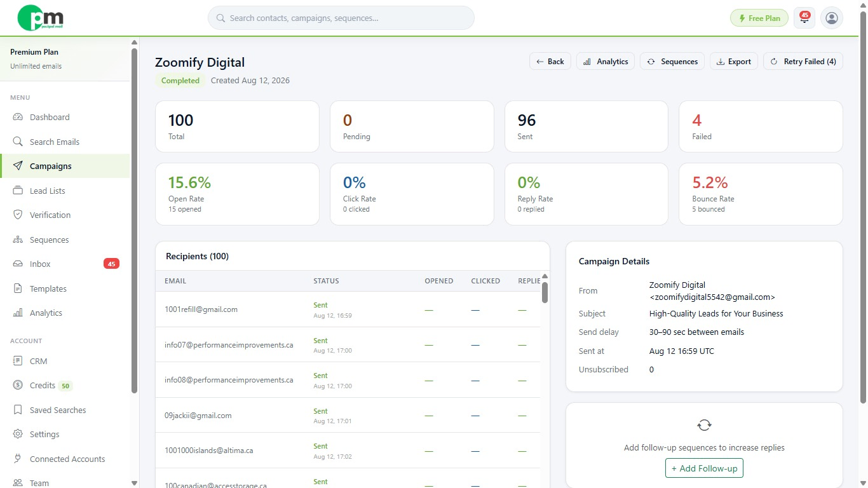The height and width of the screenshot is (488, 868).
Task: Click the Verification shield icon
Action: [18, 215]
